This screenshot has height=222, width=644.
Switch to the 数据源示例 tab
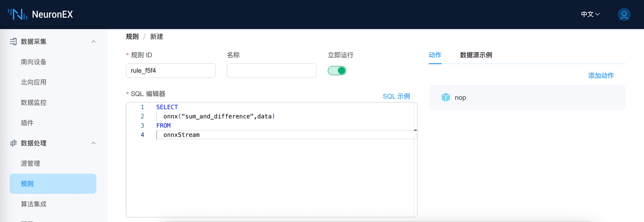point(476,55)
